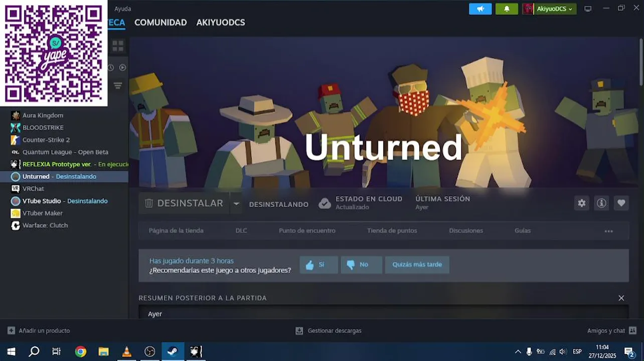Click the Steam announcements megaphone icon
This screenshot has width=644, height=361.
[x=480, y=9]
